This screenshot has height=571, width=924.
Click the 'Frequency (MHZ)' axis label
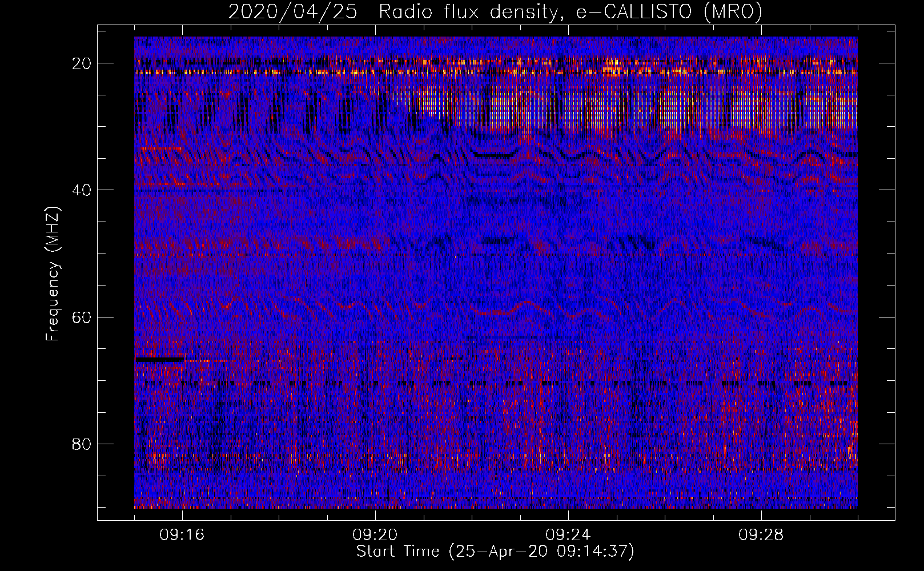[x=52, y=274]
